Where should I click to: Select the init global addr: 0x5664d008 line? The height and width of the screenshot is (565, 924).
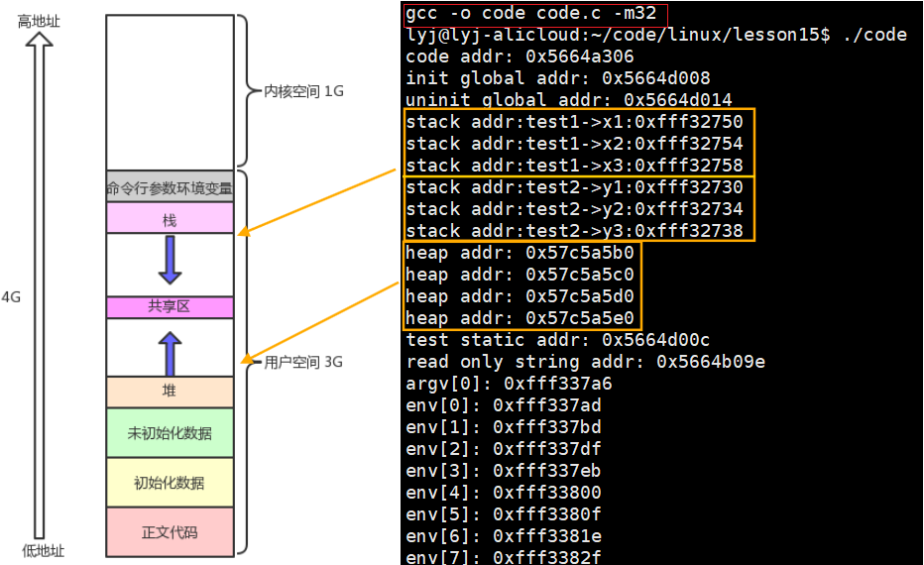pyautogui.click(x=557, y=78)
